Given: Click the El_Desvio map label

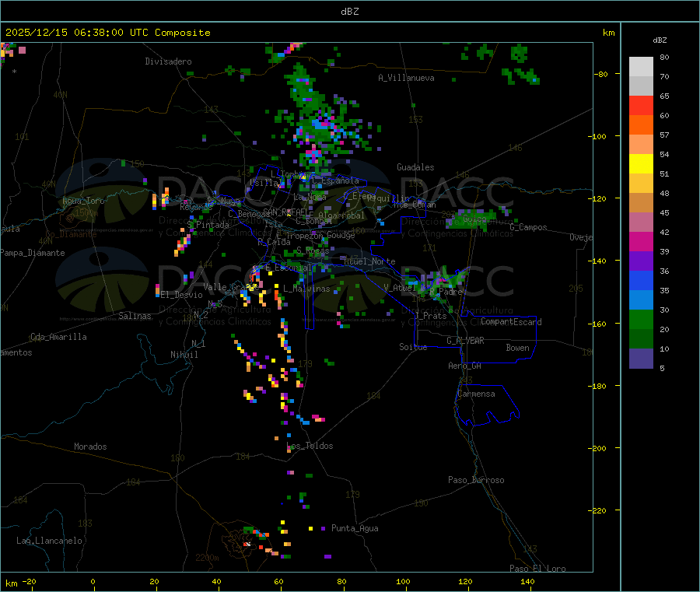Looking at the screenshot, I should point(182,295).
